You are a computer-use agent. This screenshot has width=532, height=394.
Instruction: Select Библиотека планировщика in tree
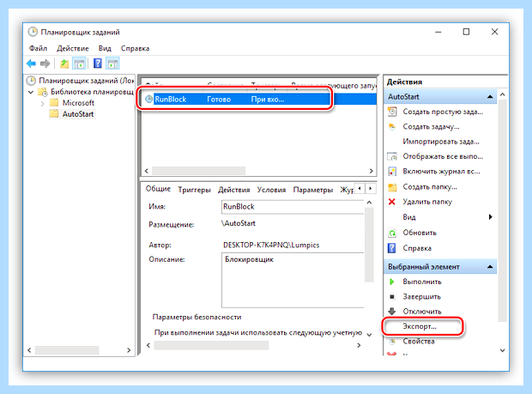(x=92, y=92)
